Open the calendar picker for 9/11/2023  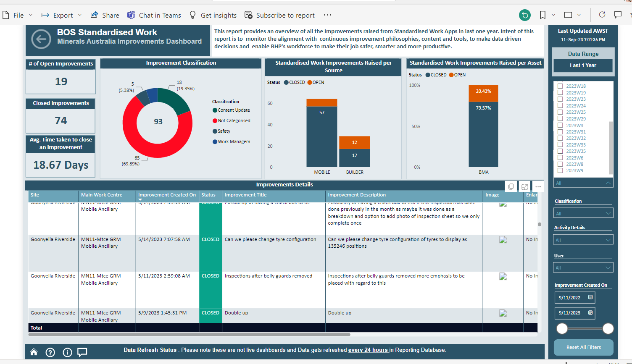[x=590, y=313]
